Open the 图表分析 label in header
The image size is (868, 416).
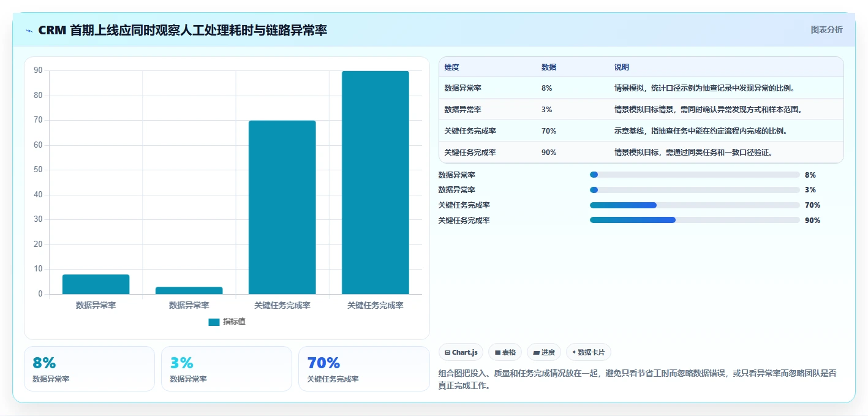(826, 29)
